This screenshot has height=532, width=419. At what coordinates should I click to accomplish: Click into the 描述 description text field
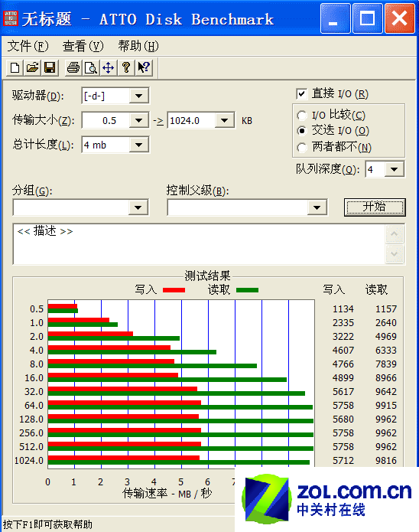pyautogui.click(x=200, y=244)
